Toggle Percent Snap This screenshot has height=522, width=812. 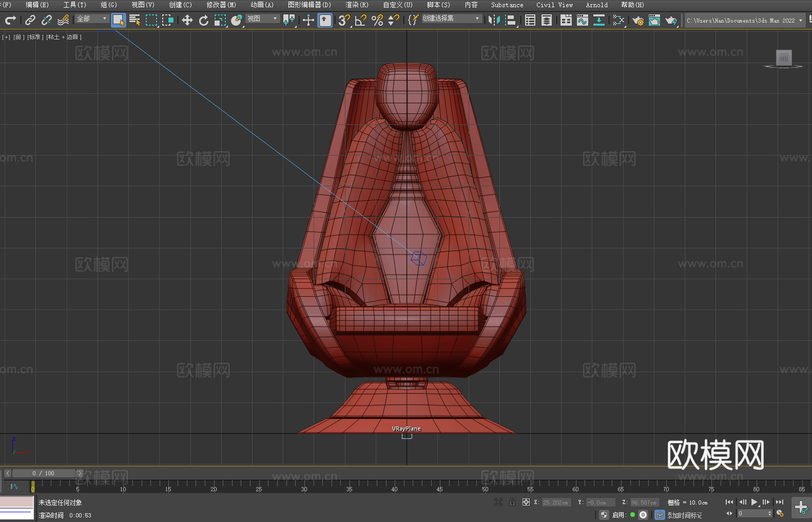point(377,20)
